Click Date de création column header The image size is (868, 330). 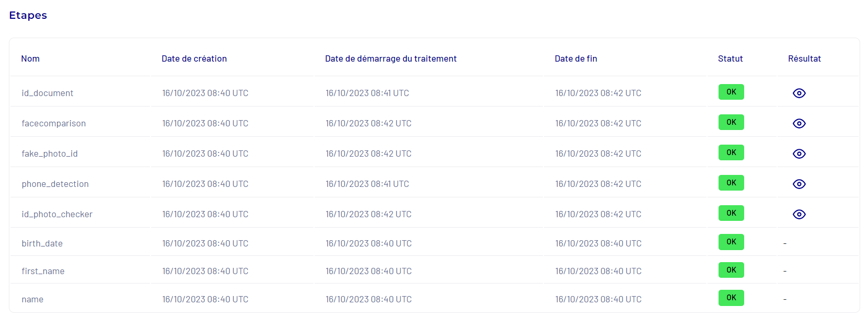[194, 58]
